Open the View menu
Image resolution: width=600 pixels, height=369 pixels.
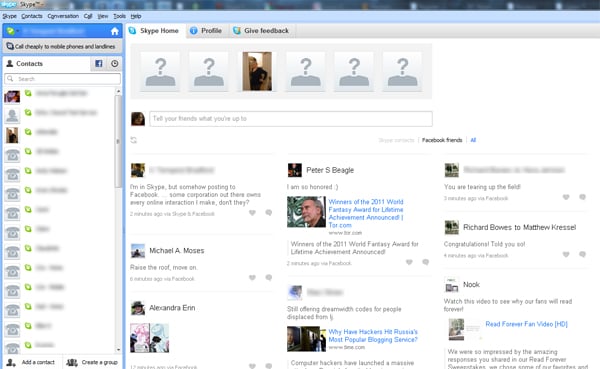point(103,16)
